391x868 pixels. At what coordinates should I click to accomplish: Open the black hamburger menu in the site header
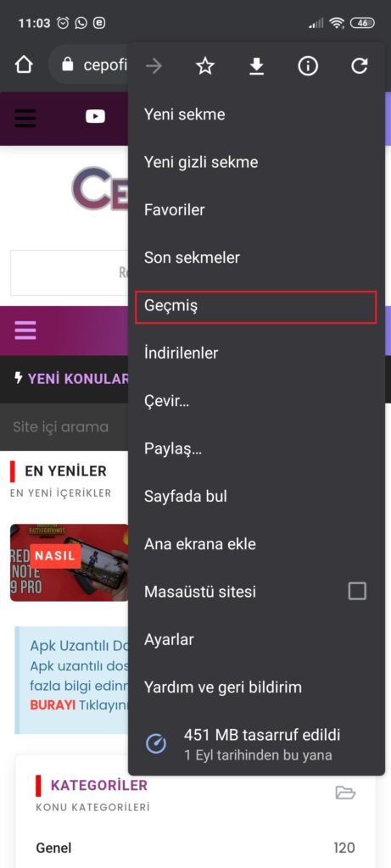pyautogui.click(x=25, y=118)
